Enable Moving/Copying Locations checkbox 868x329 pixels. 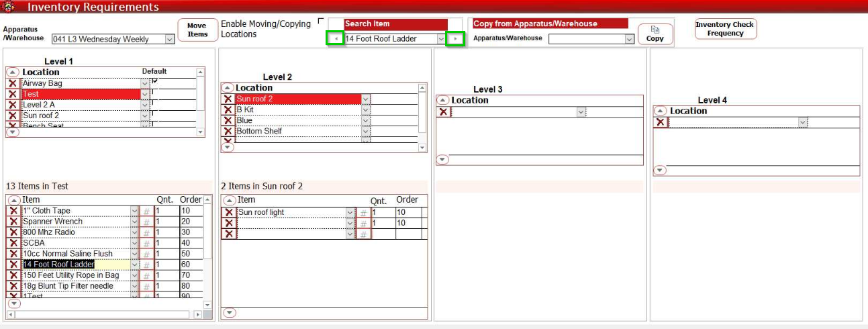[x=320, y=21]
